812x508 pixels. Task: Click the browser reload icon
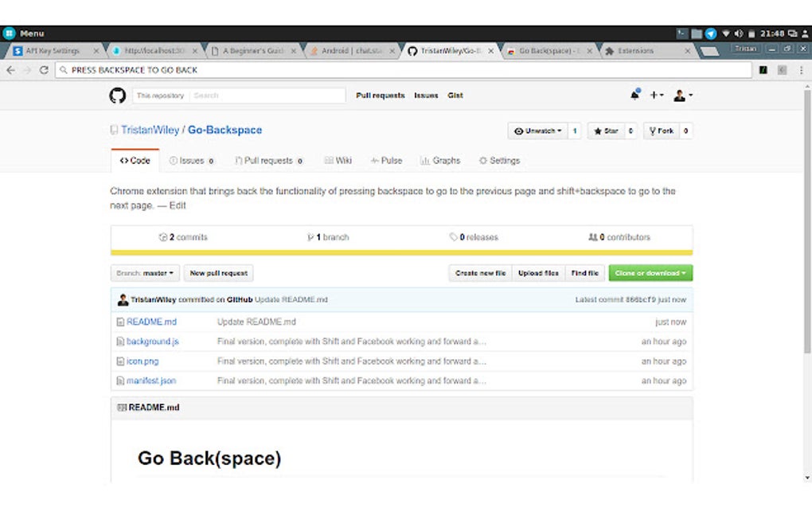click(44, 70)
